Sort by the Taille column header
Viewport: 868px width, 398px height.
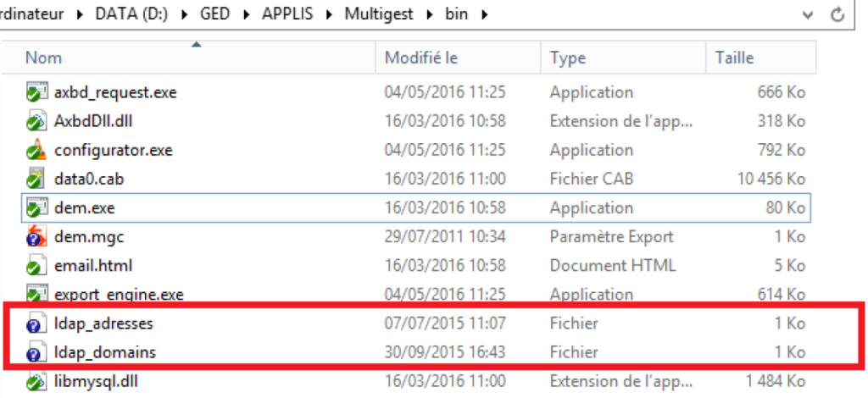tap(735, 58)
